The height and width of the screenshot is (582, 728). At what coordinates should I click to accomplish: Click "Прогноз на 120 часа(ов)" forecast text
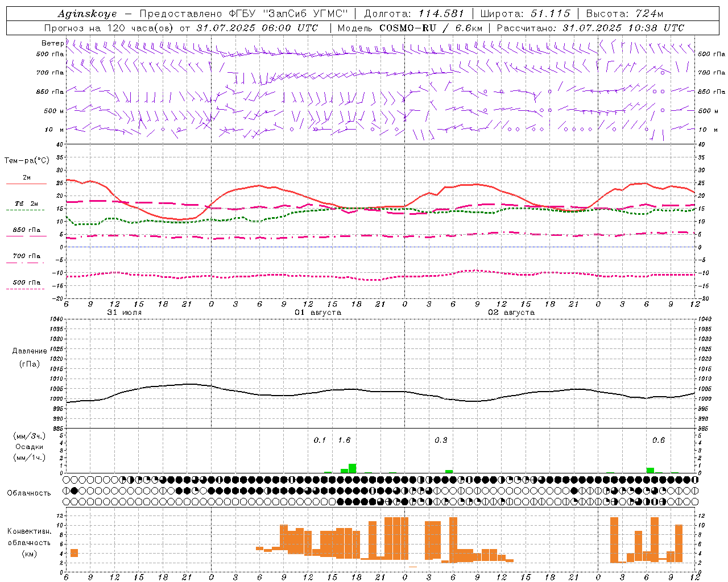point(110,28)
